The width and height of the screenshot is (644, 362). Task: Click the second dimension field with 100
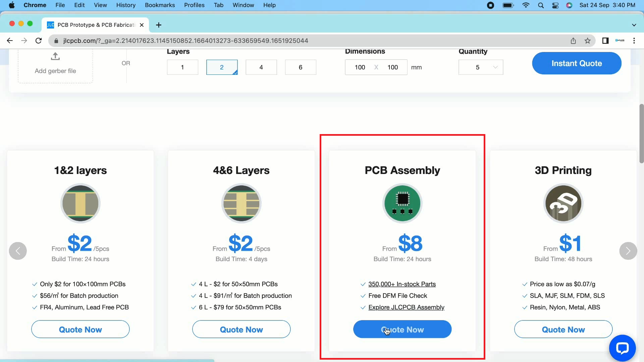393,67
